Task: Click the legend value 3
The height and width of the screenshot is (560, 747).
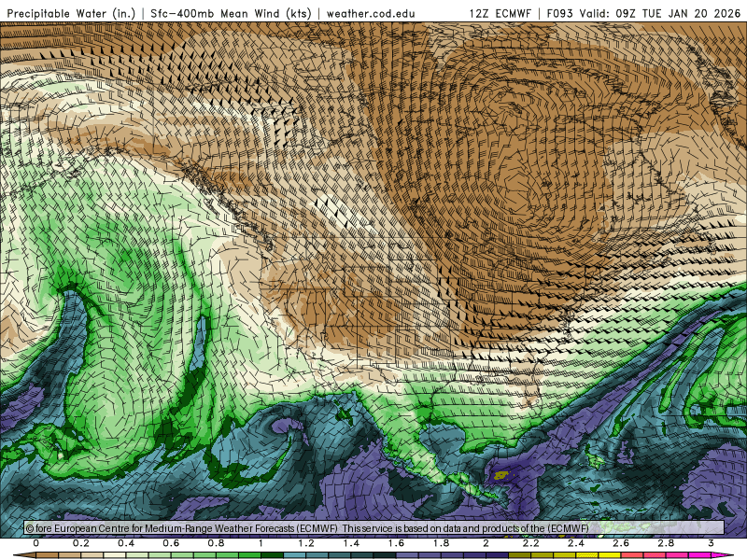Action: (711, 543)
